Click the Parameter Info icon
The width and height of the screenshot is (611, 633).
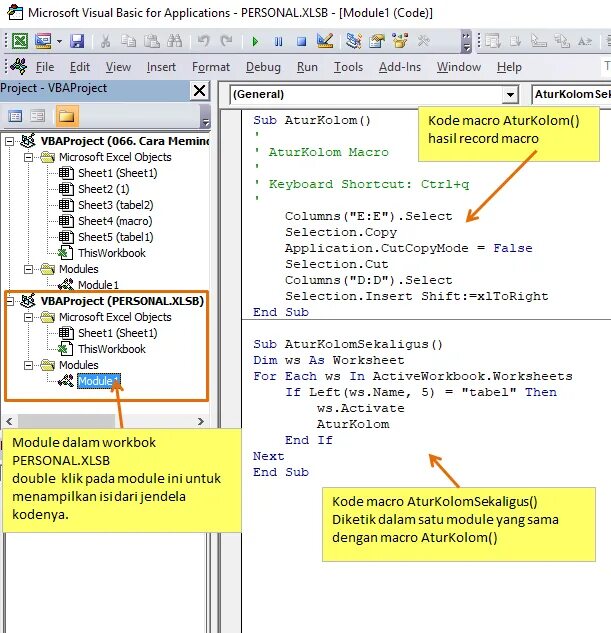[x=562, y=41]
